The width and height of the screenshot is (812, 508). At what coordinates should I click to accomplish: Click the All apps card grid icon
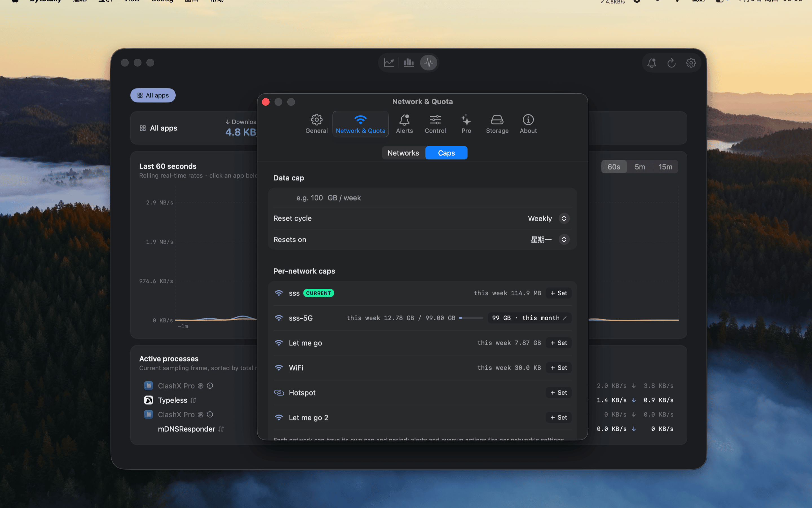[143, 128]
